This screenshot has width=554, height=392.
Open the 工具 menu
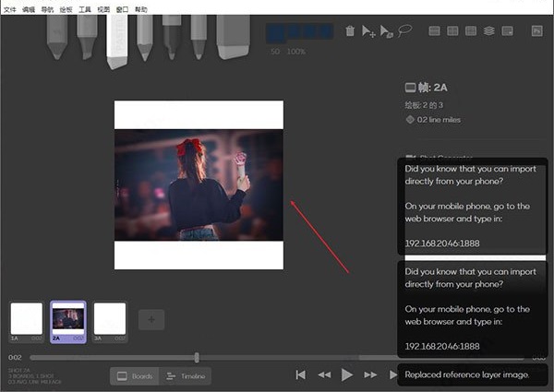[84, 6]
